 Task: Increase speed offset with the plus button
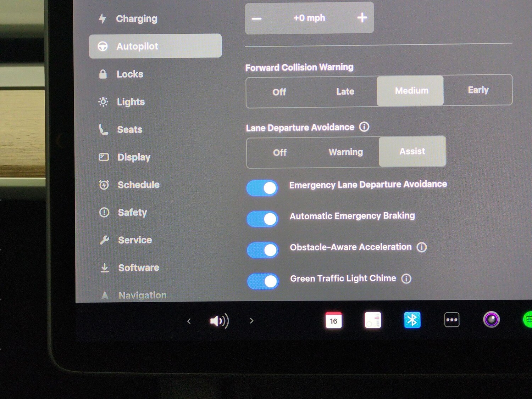(362, 17)
